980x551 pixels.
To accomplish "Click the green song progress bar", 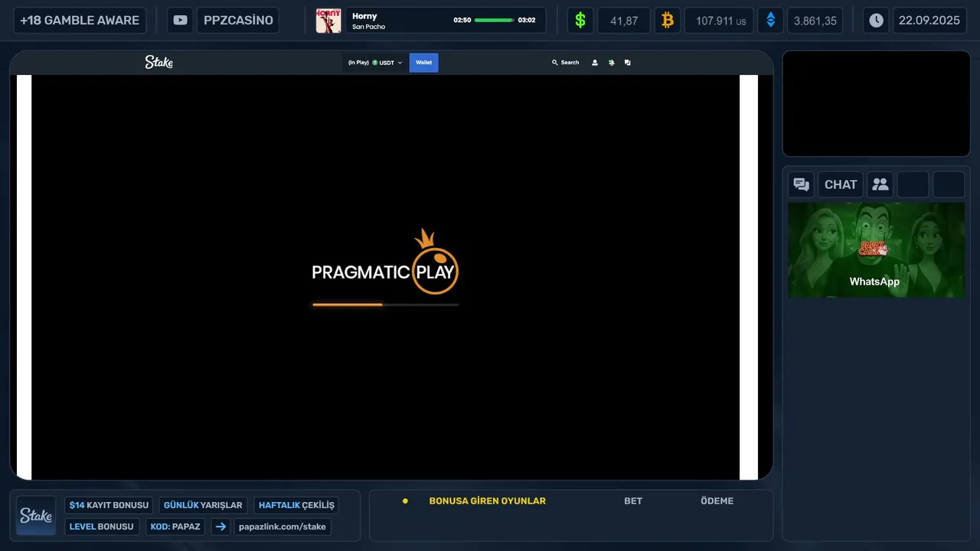I will pyautogui.click(x=495, y=20).
